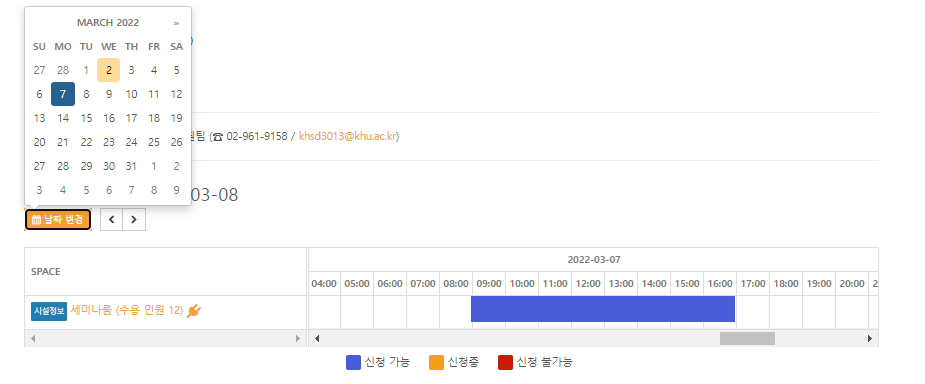925x384 pixels.
Task: Click the plug icon beside 세미나룸
Action: (x=193, y=311)
